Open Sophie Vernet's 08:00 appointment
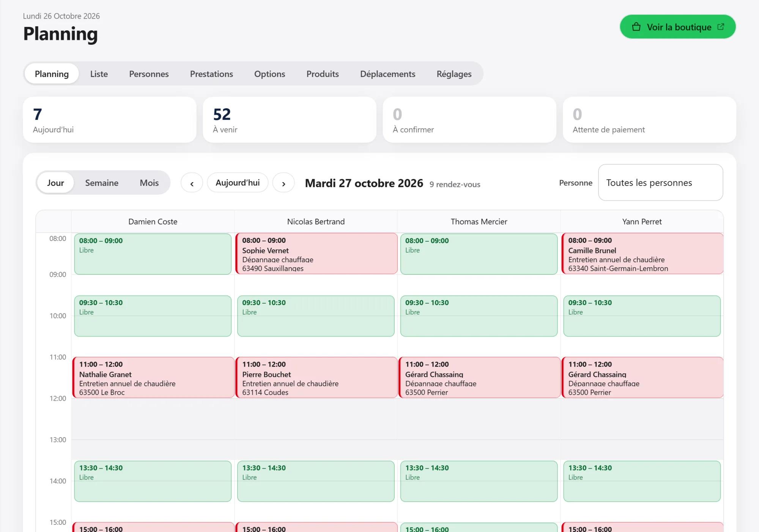Screen dimensions: 759x532 pos(316,253)
